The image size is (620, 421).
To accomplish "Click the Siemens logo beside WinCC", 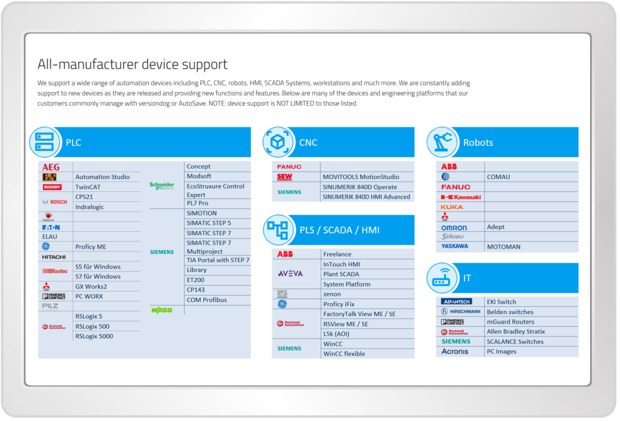I will pyautogui.click(x=289, y=348).
